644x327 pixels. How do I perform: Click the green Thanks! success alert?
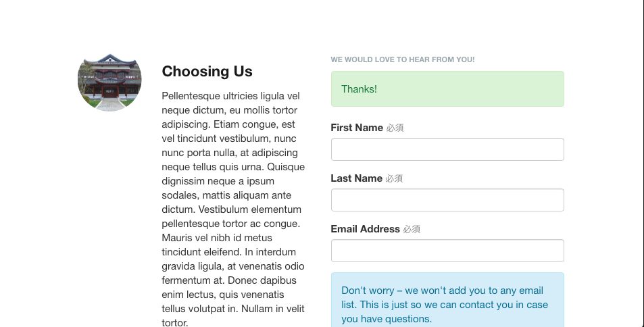447,89
